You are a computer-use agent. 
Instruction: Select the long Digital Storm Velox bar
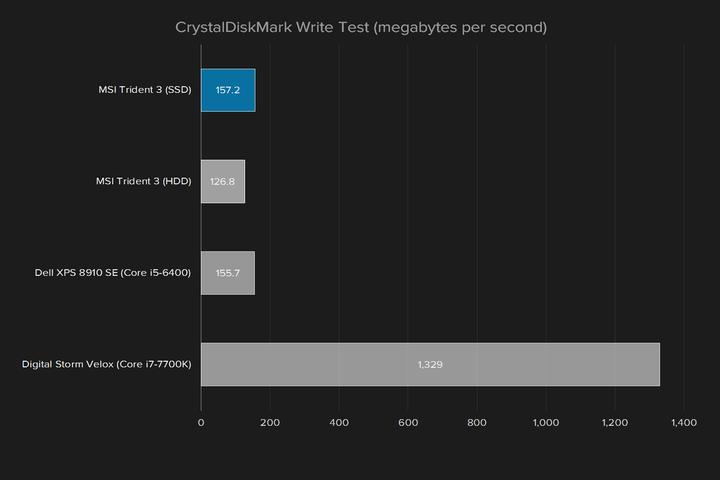[430, 364]
